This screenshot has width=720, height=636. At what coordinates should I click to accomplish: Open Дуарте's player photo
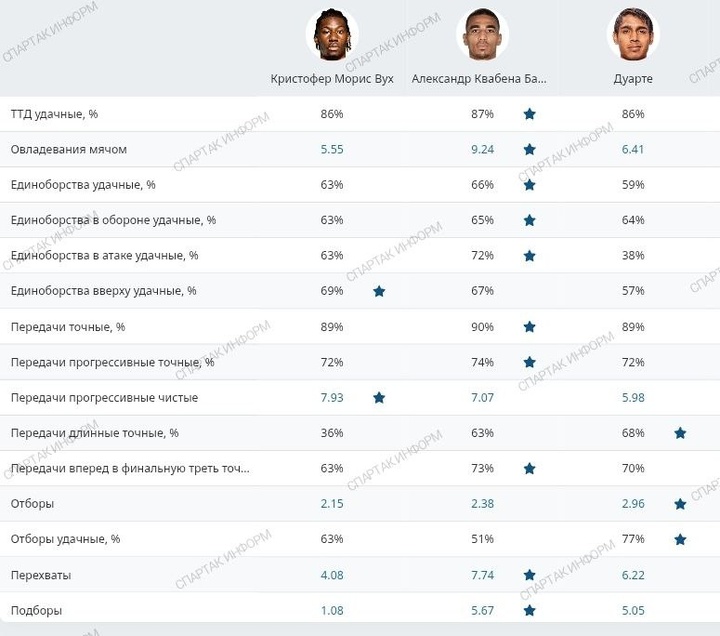pyautogui.click(x=633, y=35)
